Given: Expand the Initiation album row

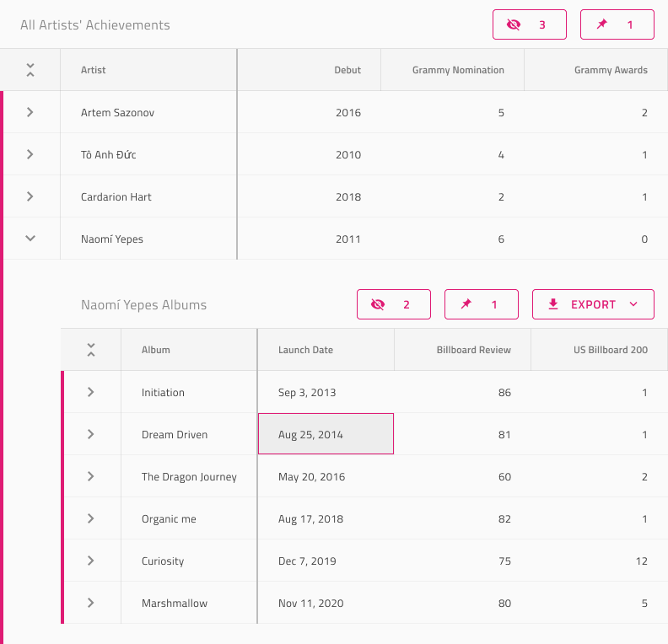Looking at the screenshot, I should coord(91,392).
